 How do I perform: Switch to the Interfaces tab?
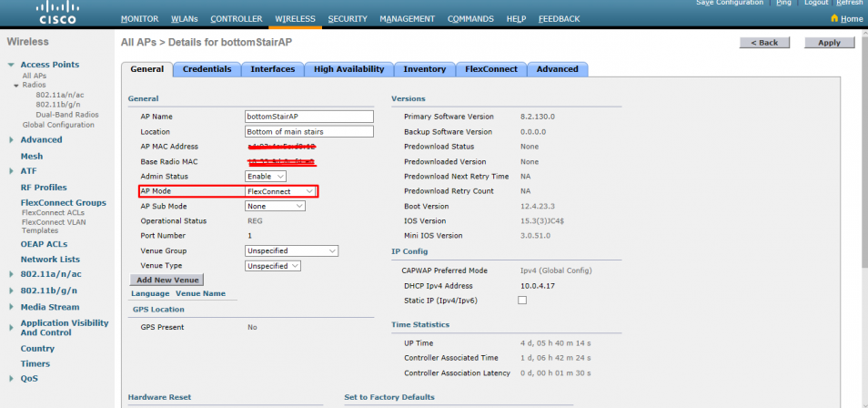tap(272, 69)
